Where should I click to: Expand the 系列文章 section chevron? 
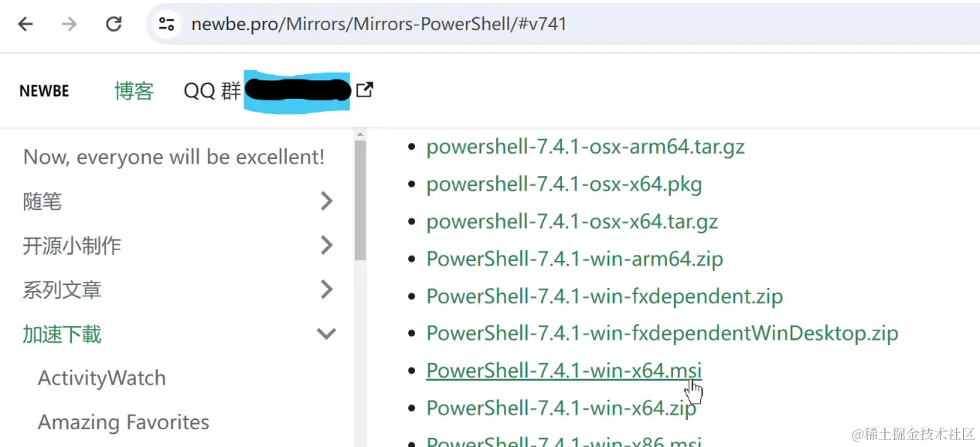327,290
